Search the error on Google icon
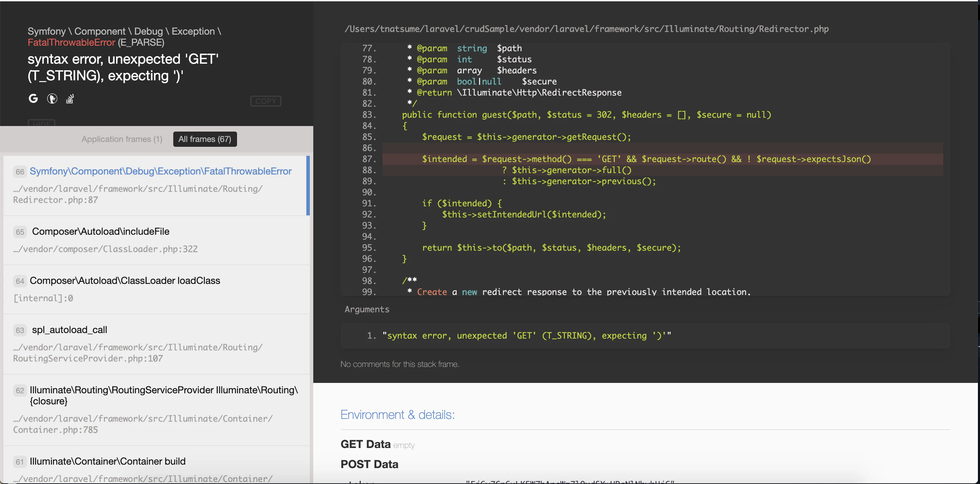The width and height of the screenshot is (980, 484). click(x=34, y=98)
